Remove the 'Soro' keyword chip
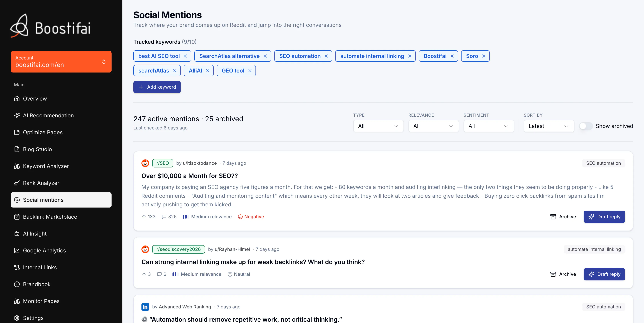The height and width of the screenshot is (323, 644). [484, 56]
